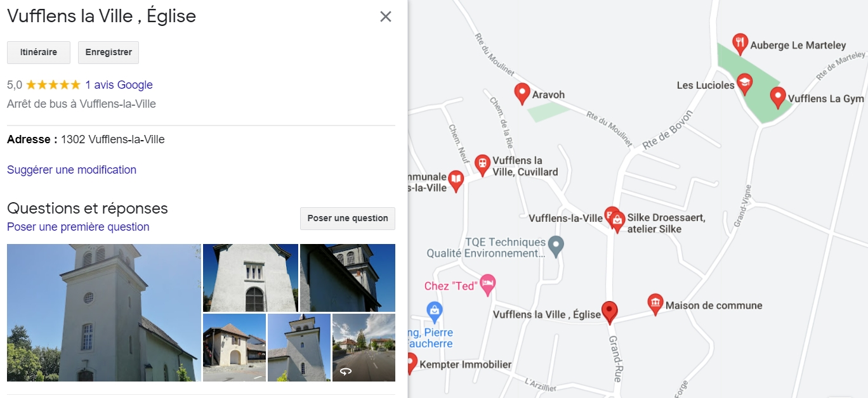Click the Poser une question button
The width and height of the screenshot is (868, 398).
(x=348, y=218)
